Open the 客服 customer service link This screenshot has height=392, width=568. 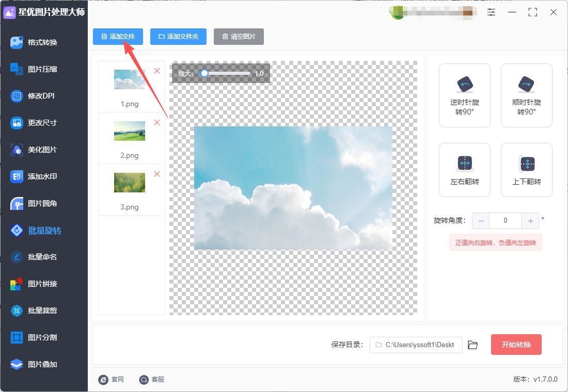(x=152, y=379)
